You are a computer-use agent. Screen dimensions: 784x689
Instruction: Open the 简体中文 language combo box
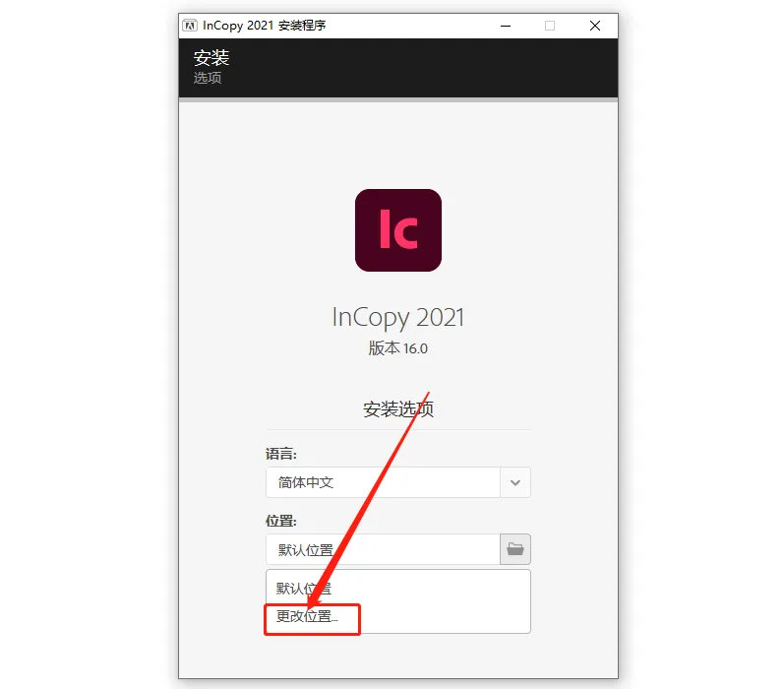point(398,482)
